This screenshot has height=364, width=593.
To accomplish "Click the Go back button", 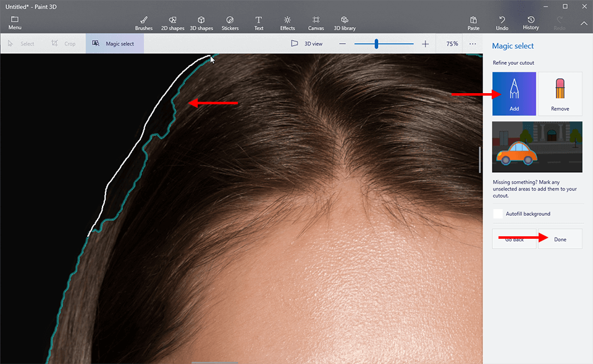I will pyautogui.click(x=515, y=239).
